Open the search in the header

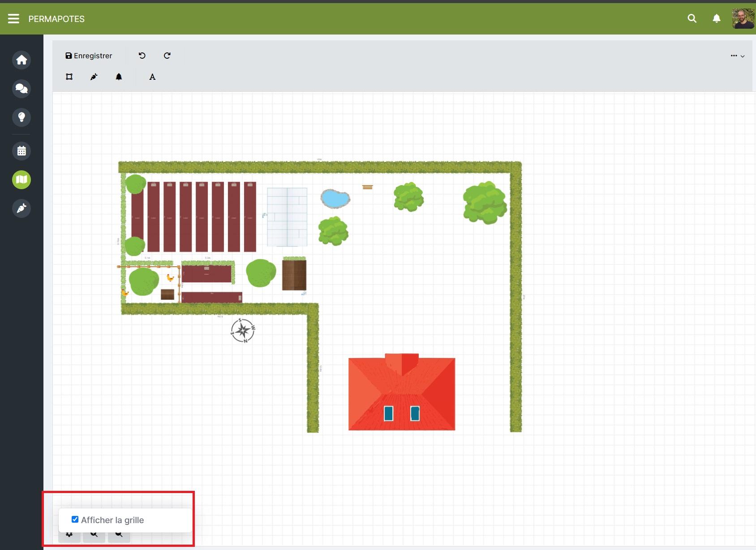coord(692,18)
